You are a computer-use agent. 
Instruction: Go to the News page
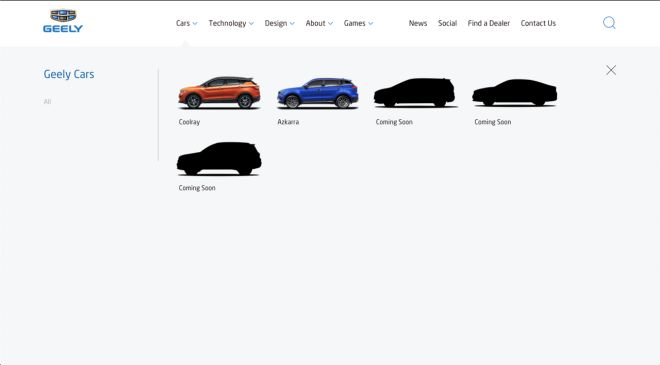[x=418, y=23]
